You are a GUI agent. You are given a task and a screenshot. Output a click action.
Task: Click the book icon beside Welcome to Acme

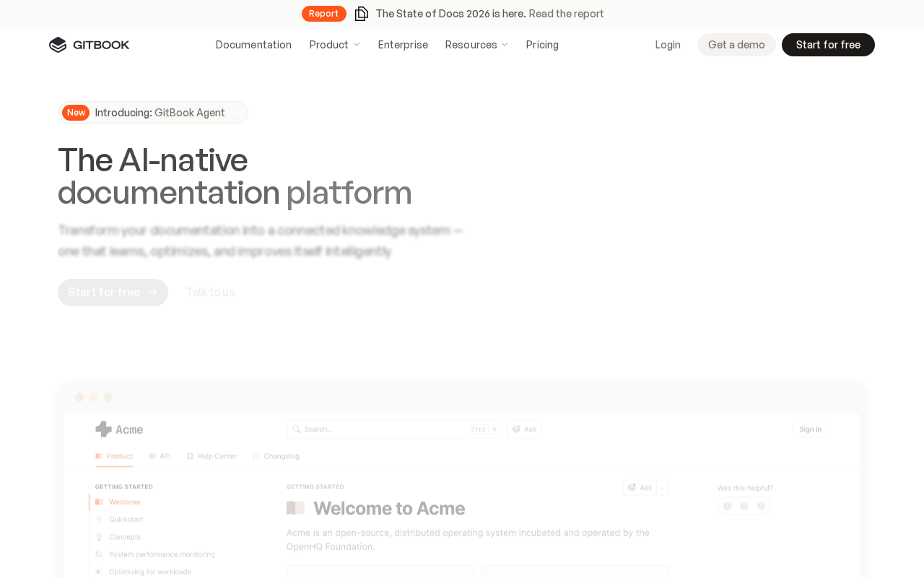(295, 508)
